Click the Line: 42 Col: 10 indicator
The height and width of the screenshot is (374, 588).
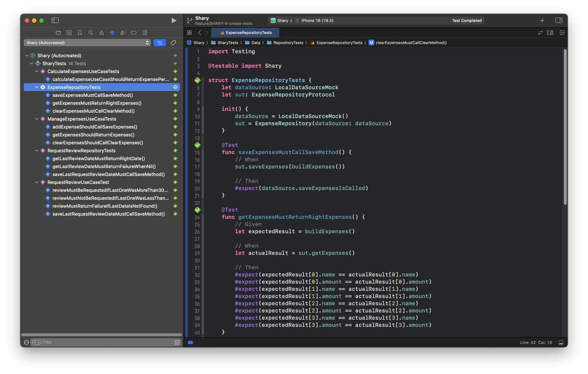[536, 343]
